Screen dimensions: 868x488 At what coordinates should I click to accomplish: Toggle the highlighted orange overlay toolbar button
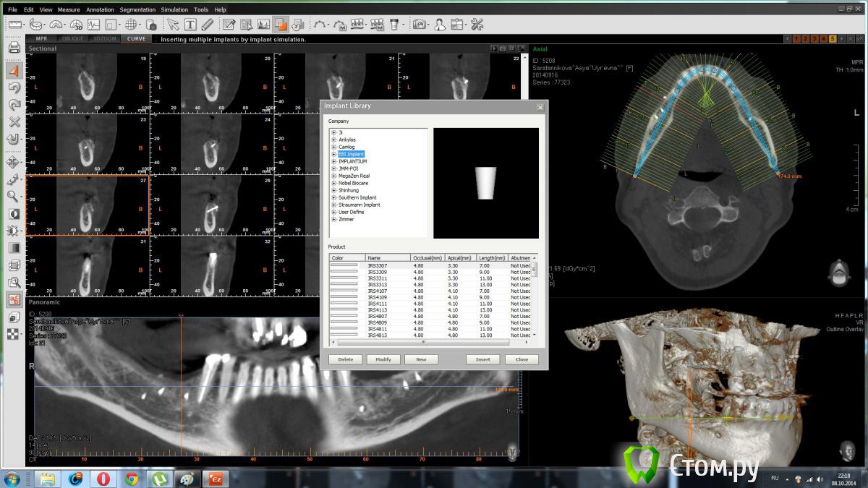[281, 25]
